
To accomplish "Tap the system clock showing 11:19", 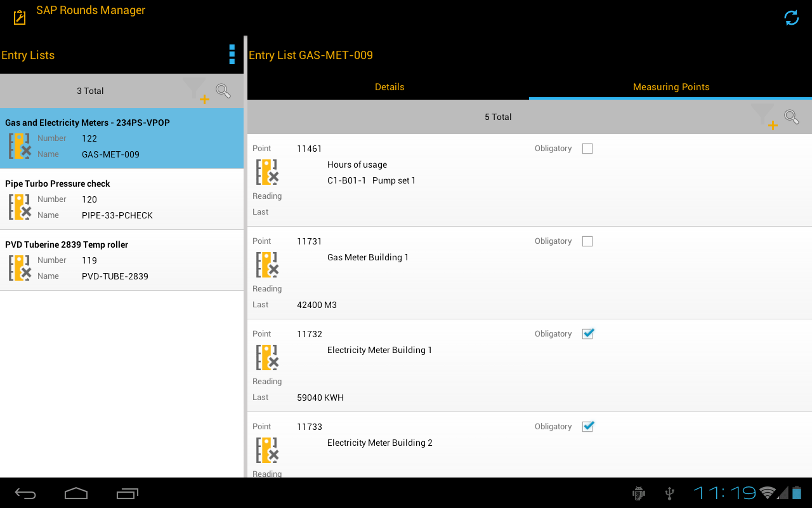I will tap(724, 493).
